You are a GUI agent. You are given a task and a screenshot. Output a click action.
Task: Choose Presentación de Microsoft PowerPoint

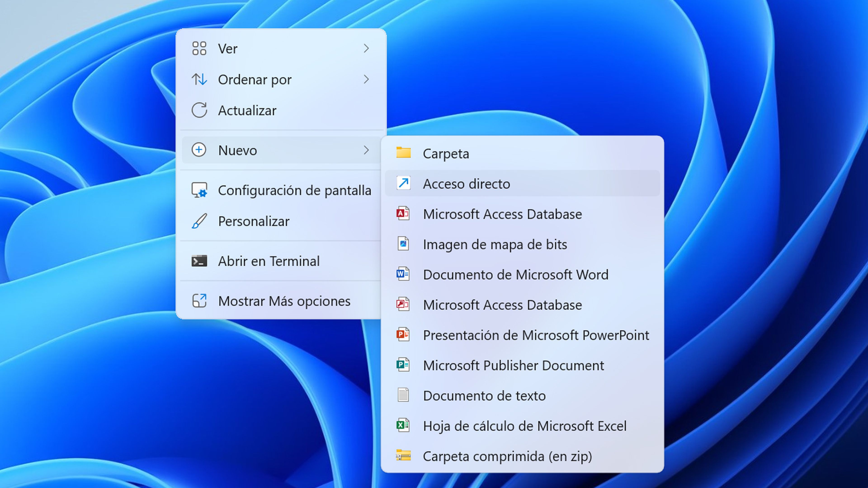click(x=522, y=335)
